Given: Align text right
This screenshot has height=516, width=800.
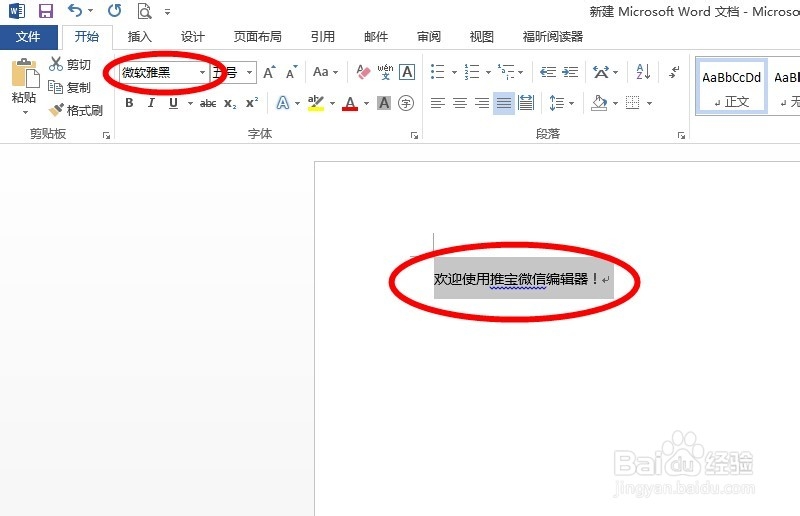Looking at the screenshot, I should point(482,104).
